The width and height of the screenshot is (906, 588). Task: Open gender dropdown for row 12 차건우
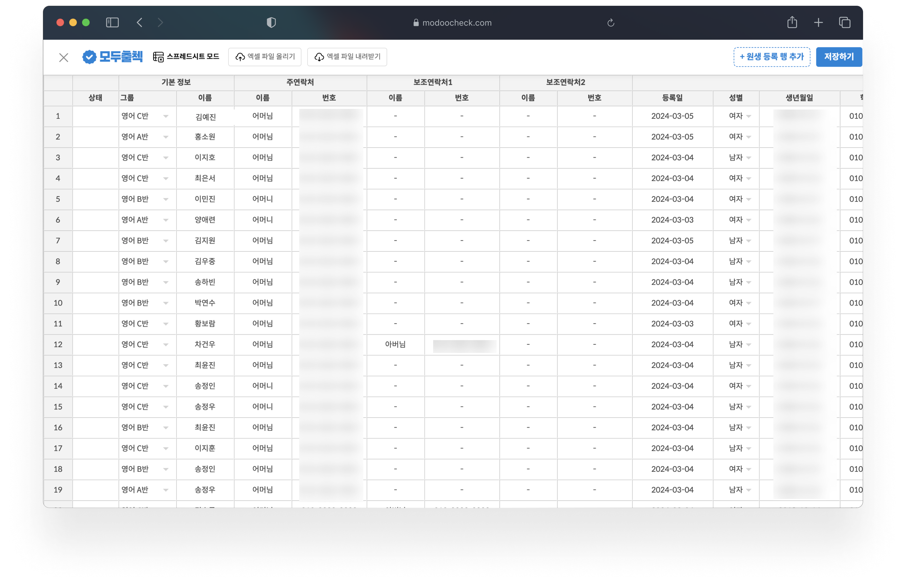pos(748,345)
